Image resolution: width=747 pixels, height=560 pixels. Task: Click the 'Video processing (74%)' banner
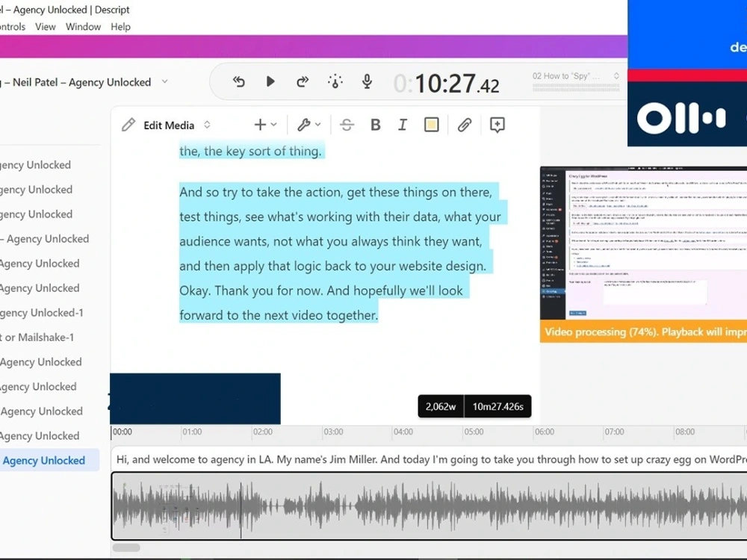click(x=644, y=332)
